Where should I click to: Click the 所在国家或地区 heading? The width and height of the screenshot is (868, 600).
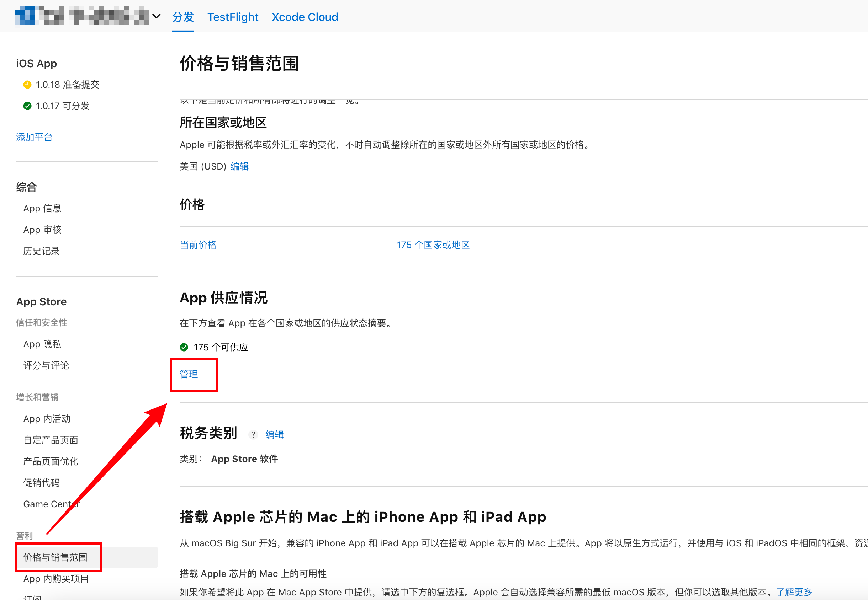point(223,123)
